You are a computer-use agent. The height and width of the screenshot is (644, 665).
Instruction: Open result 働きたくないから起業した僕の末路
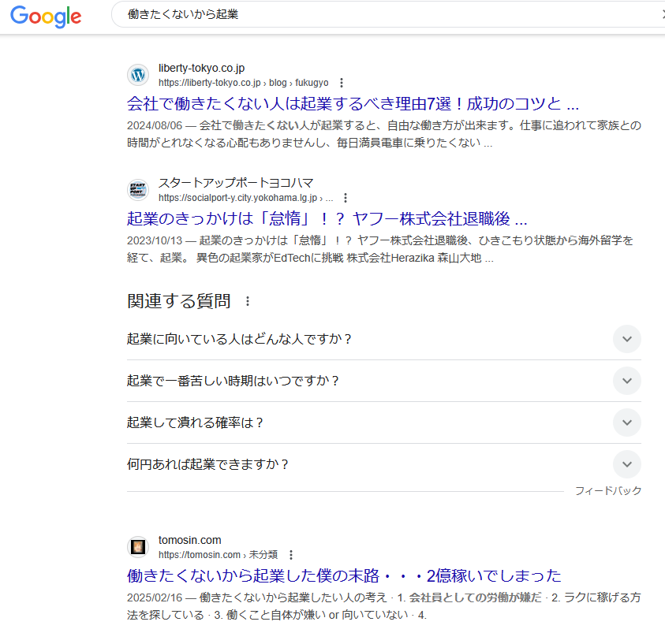[344, 575]
